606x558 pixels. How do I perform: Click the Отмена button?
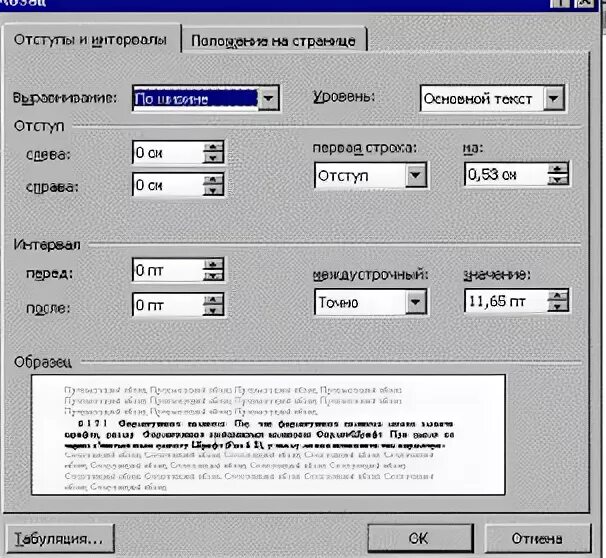[537, 538]
